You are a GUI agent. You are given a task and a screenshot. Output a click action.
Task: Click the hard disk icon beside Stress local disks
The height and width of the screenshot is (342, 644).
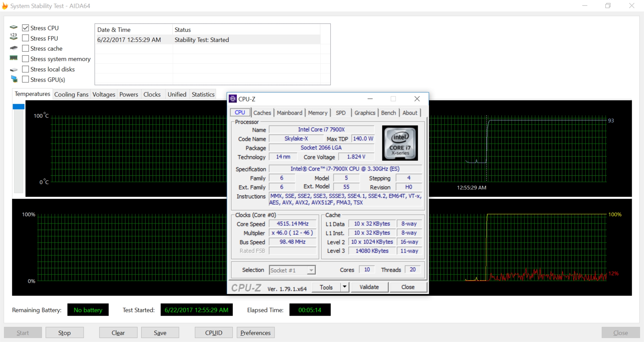[x=14, y=70]
